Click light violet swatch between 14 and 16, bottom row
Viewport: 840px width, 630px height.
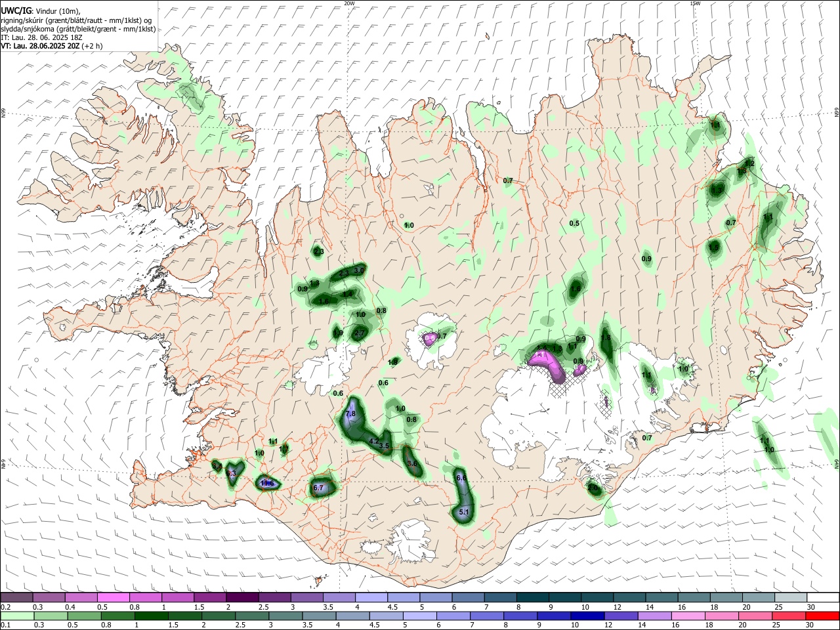coord(654,616)
